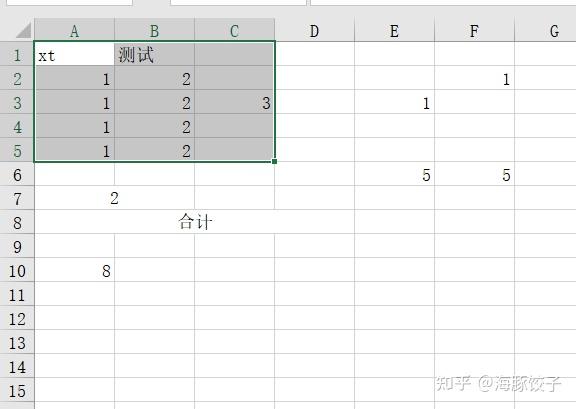Click cell A1 containing xt
The image size is (576, 409).
coord(75,54)
